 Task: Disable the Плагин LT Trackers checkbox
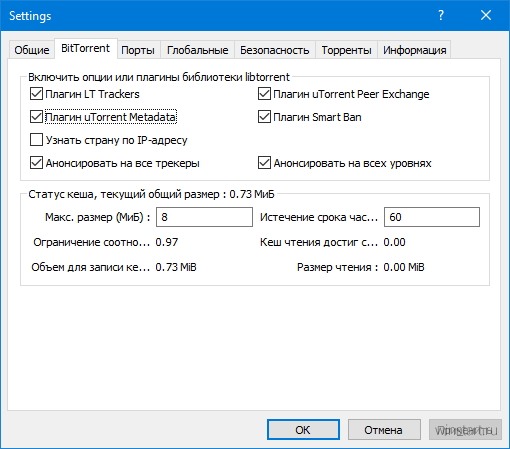[x=36, y=94]
